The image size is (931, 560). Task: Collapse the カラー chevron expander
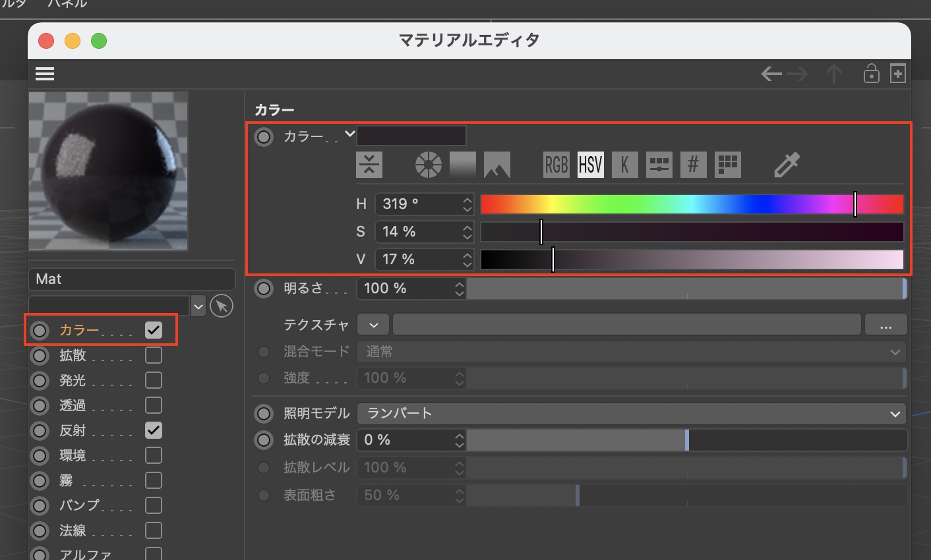point(350,134)
